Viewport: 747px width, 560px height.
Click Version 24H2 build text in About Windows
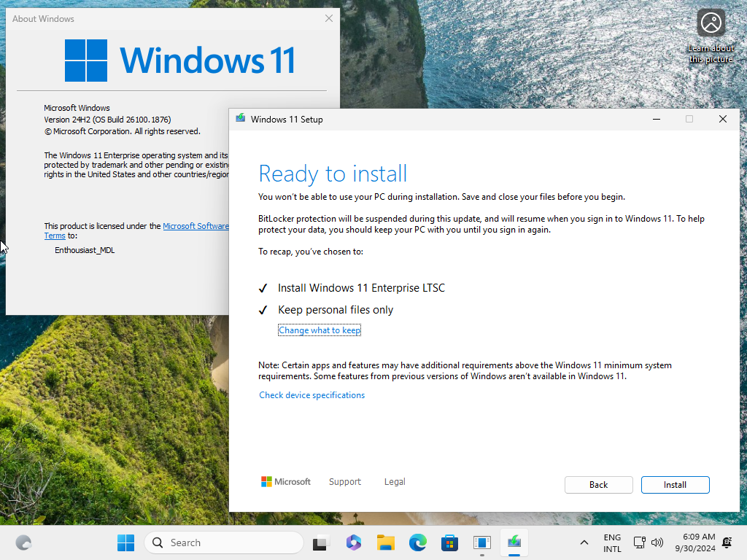107,120
